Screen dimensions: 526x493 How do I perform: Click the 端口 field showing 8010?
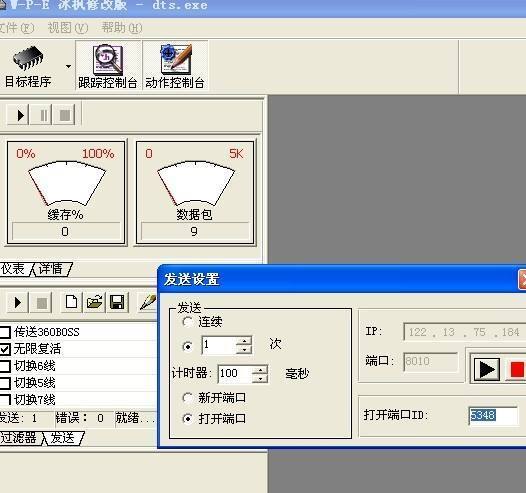click(431, 362)
